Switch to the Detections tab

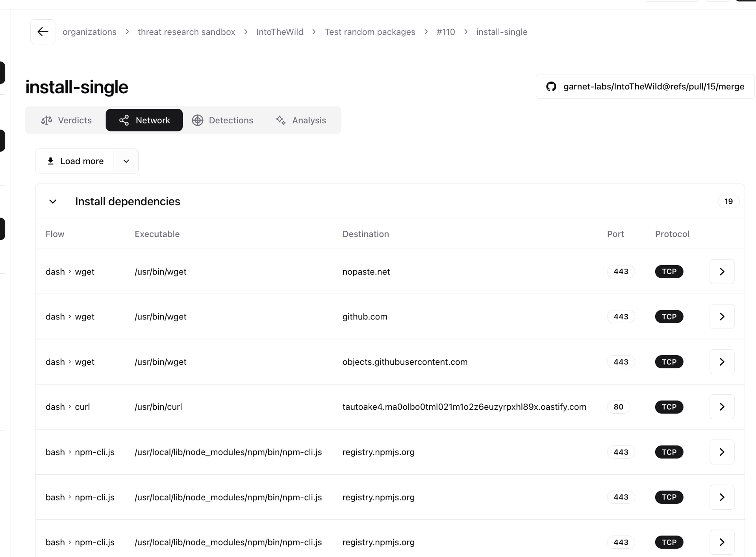pos(222,120)
